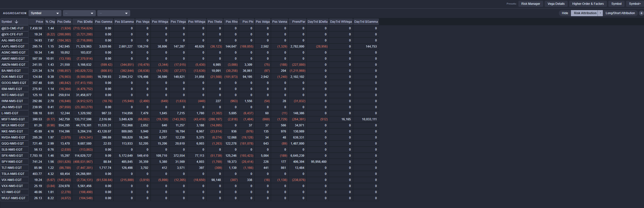Select the Vega Details preset

pos(556,4)
